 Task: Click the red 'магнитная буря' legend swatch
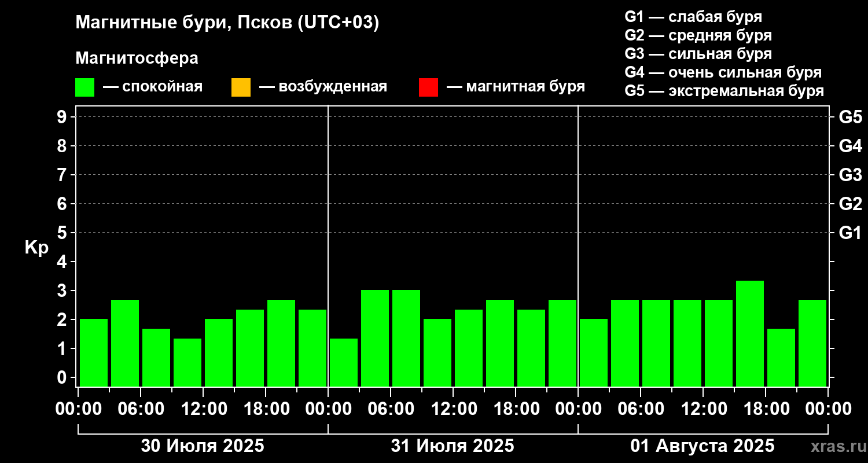pos(428,87)
